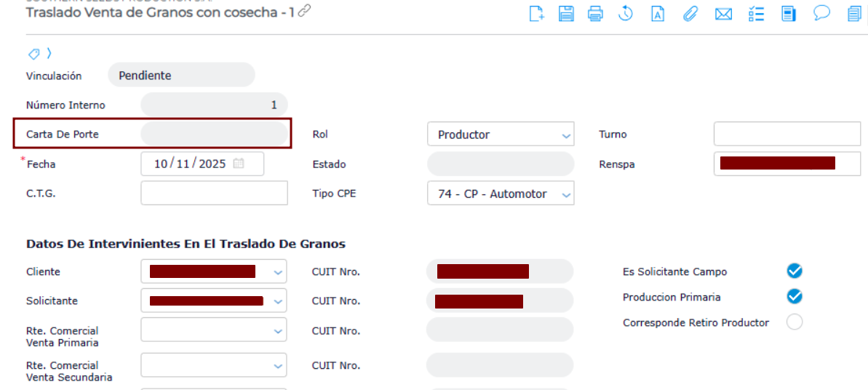This screenshot has height=390, width=868.
Task: Send by email using the envelope icon
Action: (x=723, y=13)
